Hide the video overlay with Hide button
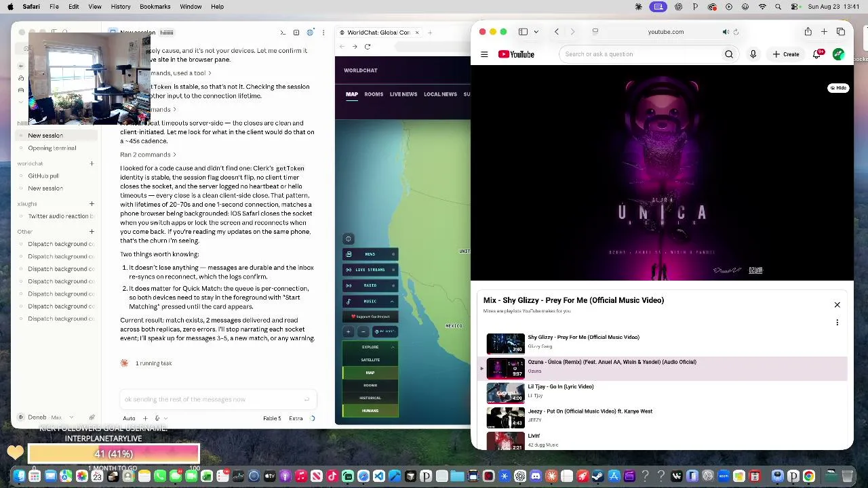 (839, 88)
